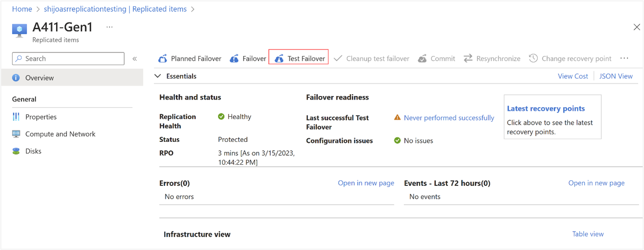The image size is (644, 250).
Task: Collapse the Essentials section chevron
Action: [x=158, y=76]
